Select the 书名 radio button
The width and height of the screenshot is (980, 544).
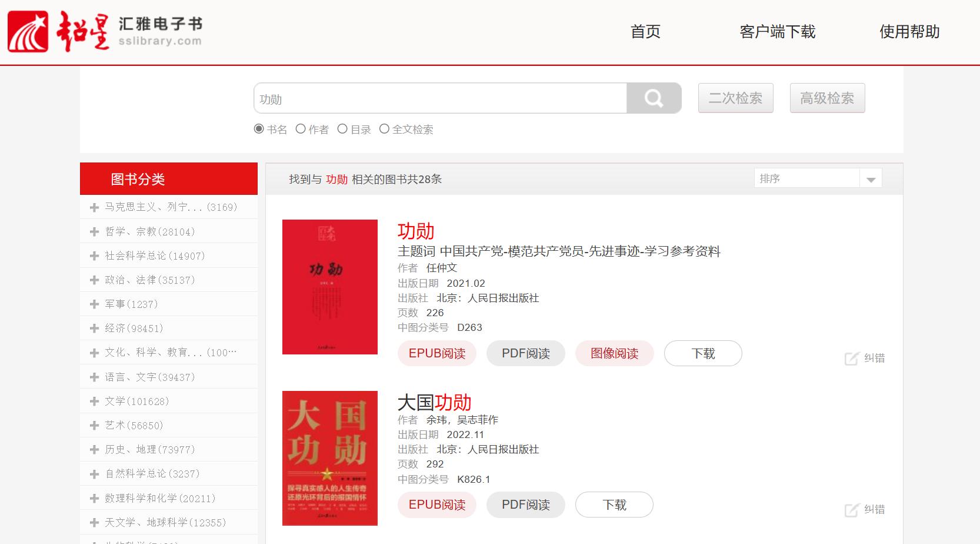[x=259, y=129]
